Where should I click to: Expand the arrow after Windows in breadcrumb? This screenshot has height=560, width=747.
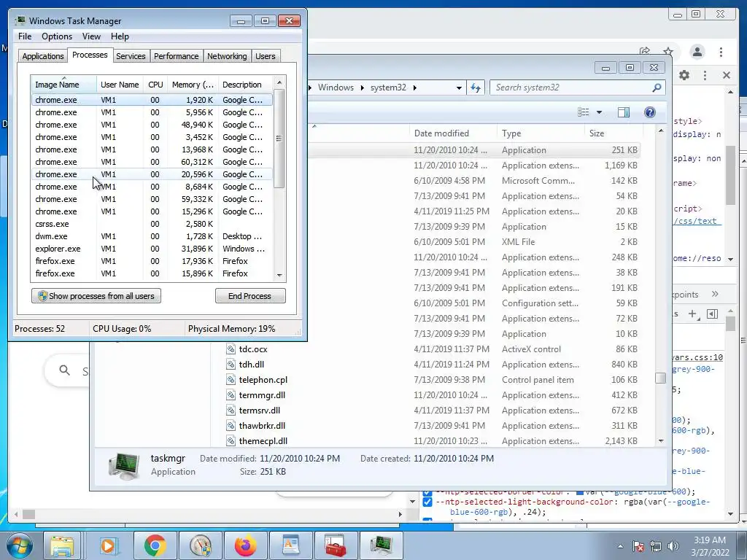(x=362, y=87)
